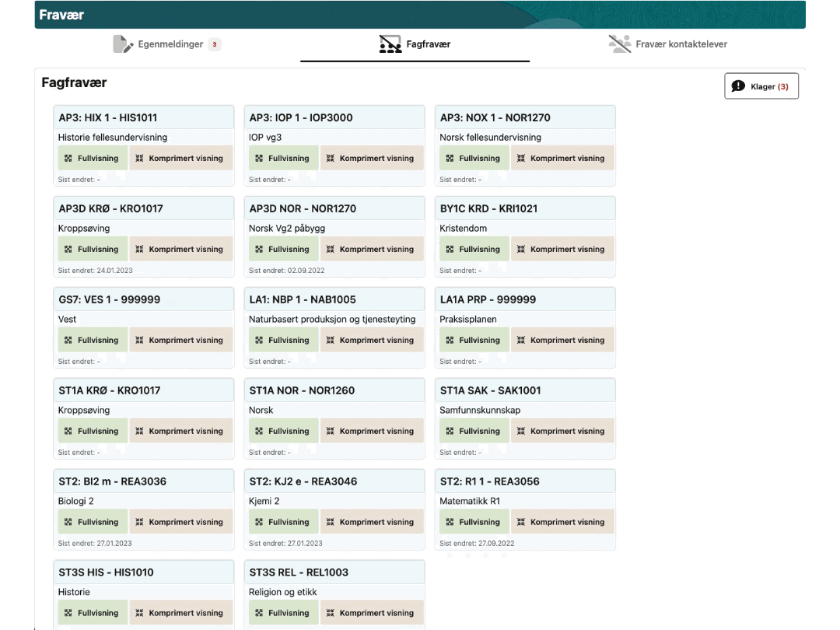840x630 pixels.
Task: Click the Fagfravær classroom icon in tab
Action: coord(390,44)
